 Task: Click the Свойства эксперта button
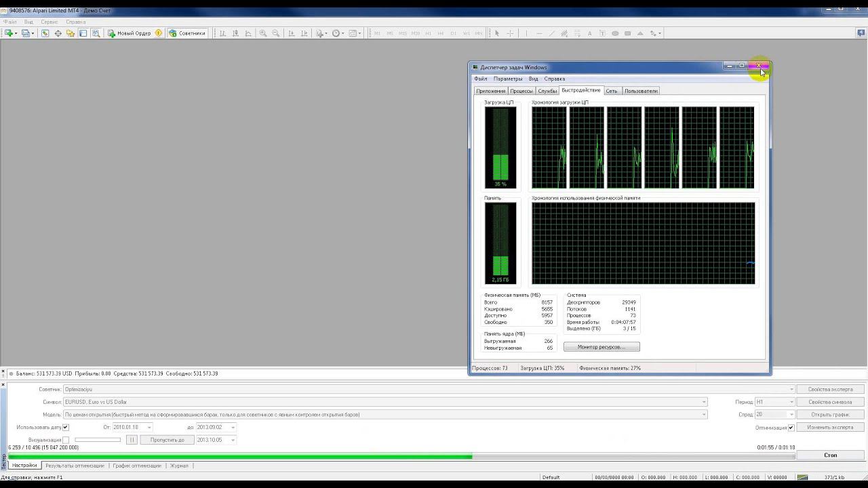(x=830, y=390)
